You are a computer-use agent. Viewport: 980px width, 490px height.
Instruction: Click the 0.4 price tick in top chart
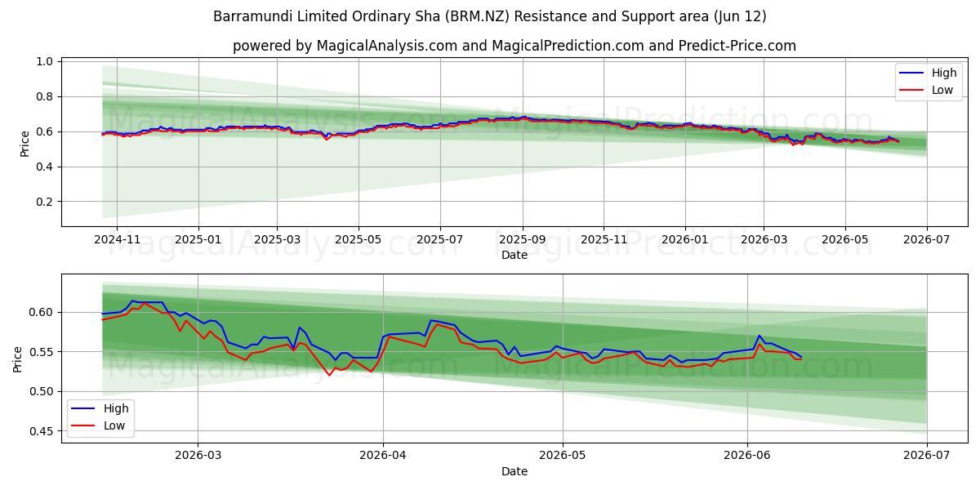[x=45, y=167]
